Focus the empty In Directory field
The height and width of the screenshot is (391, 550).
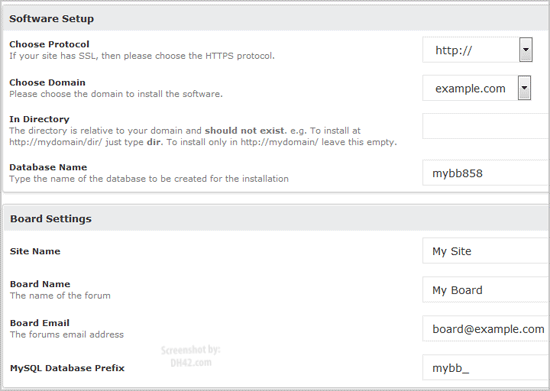point(486,126)
